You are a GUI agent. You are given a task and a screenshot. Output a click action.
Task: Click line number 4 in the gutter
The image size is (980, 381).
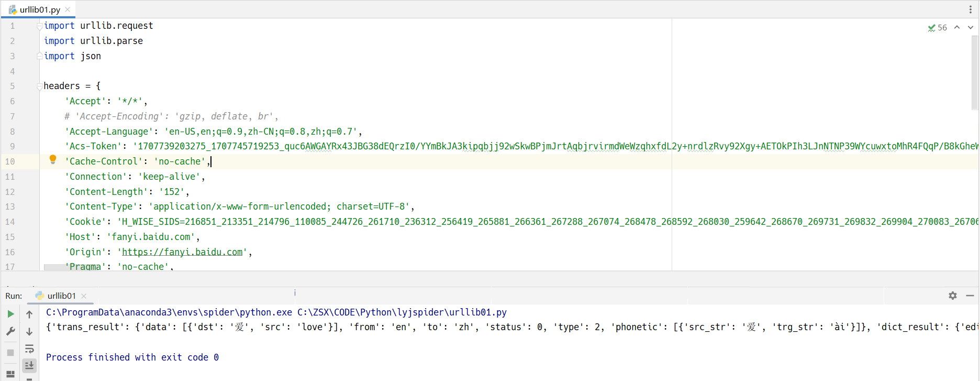point(12,71)
